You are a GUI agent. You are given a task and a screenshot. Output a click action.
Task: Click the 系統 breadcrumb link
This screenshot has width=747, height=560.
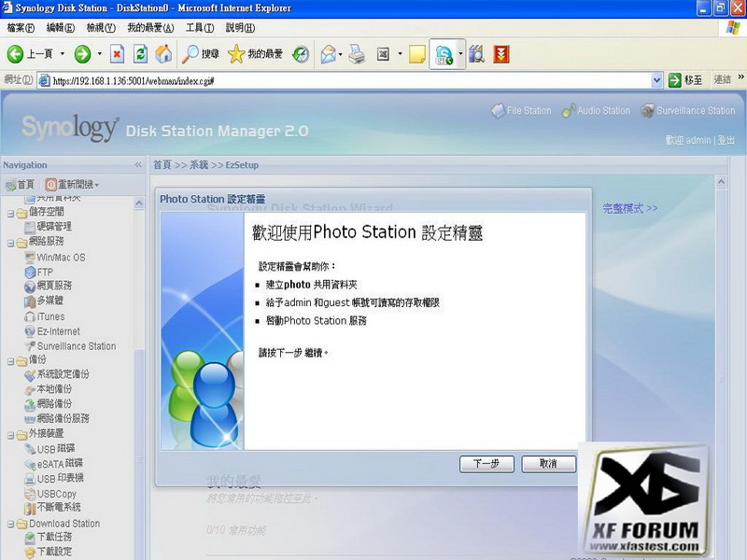tap(199, 165)
